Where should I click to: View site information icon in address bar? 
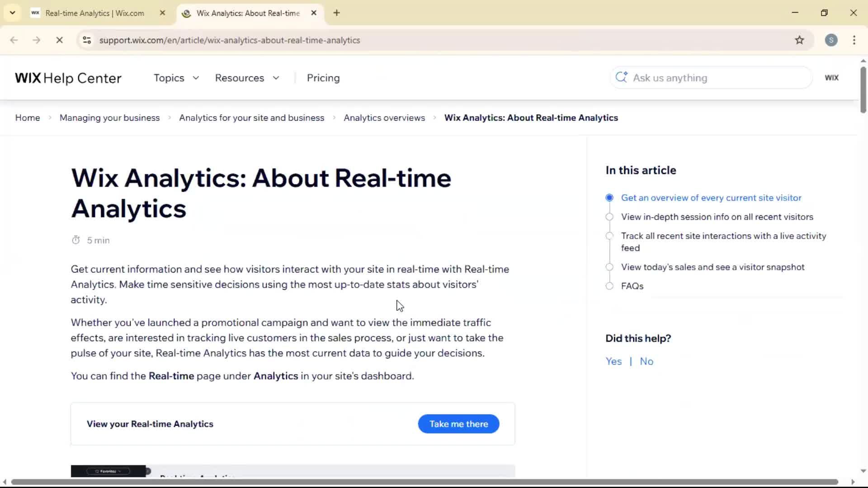tap(87, 40)
